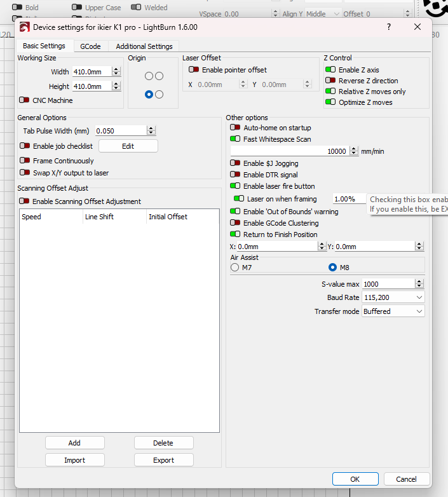Image resolution: width=448 pixels, height=497 pixels.
Task: Switch to the Basic Settings tab
Action: click(x=44, y=46)
